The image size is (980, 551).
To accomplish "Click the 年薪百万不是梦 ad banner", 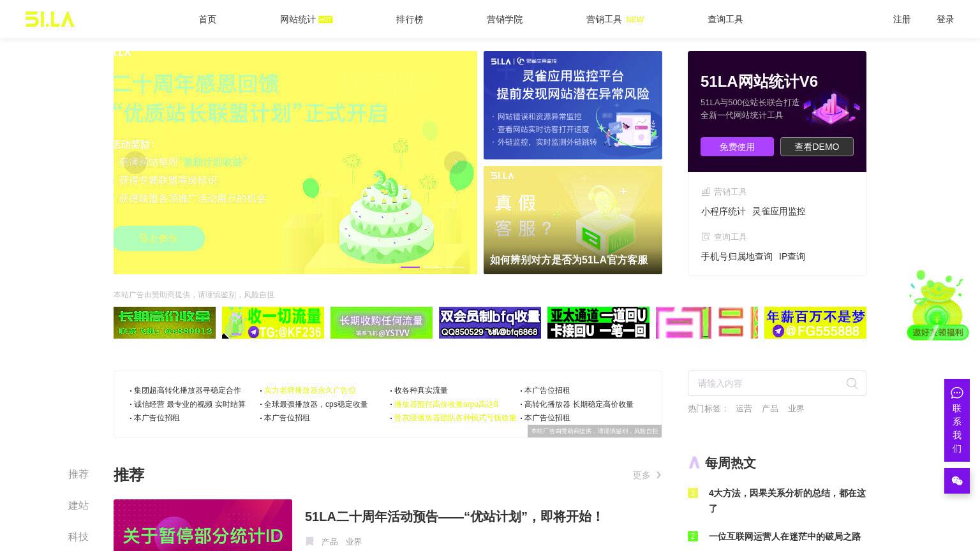I will tap(815, 323).
